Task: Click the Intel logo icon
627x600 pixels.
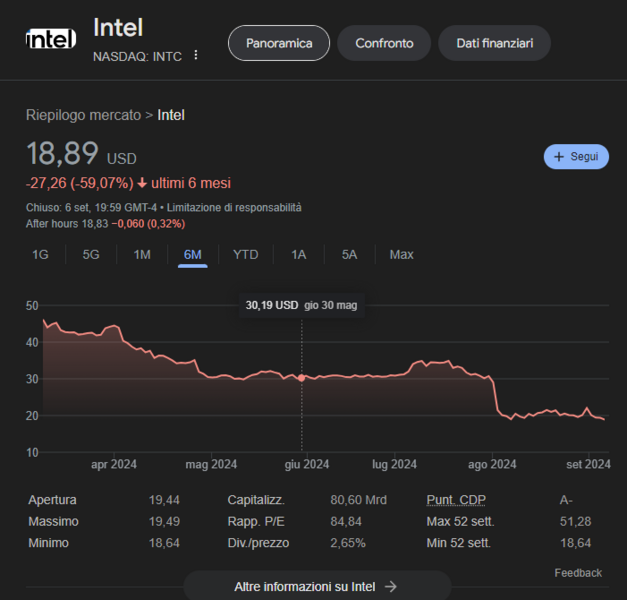Action: [50, 40]
